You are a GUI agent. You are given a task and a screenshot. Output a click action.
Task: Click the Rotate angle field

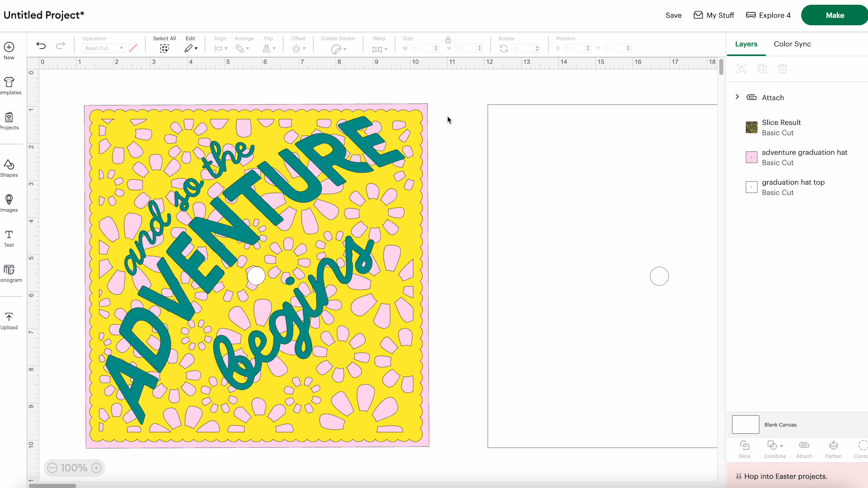coord(527,48)
